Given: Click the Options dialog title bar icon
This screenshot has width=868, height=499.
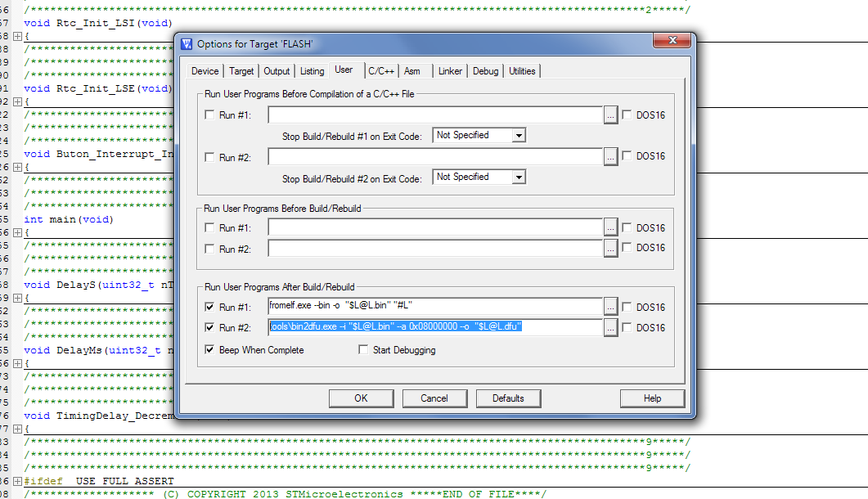Looking at the screenshot, I should click(x=187, y=43).
